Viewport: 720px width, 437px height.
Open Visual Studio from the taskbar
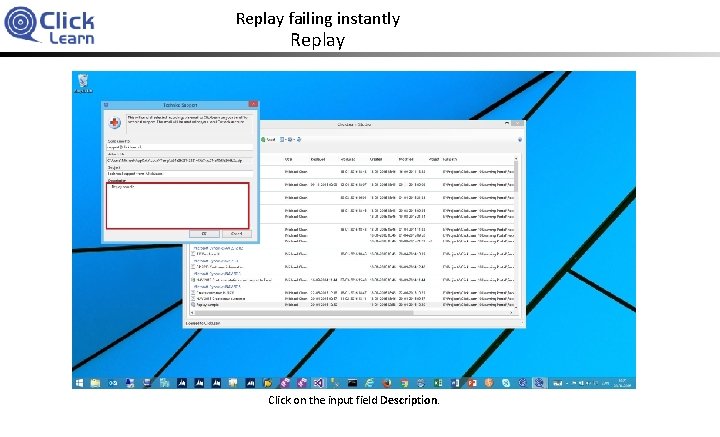[x=318, y=383]
